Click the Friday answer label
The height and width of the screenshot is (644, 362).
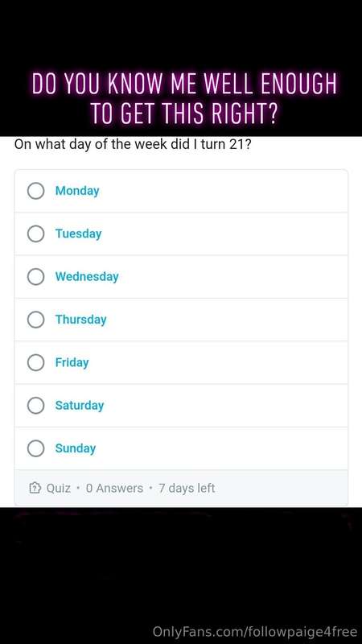click(x=72, y=363)
